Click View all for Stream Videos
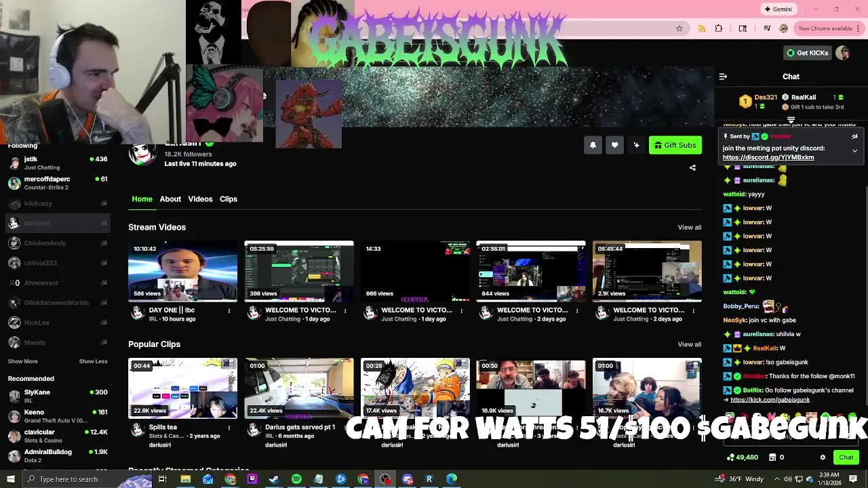The height and width of the screenshot is (488, 868). [690, 227]
